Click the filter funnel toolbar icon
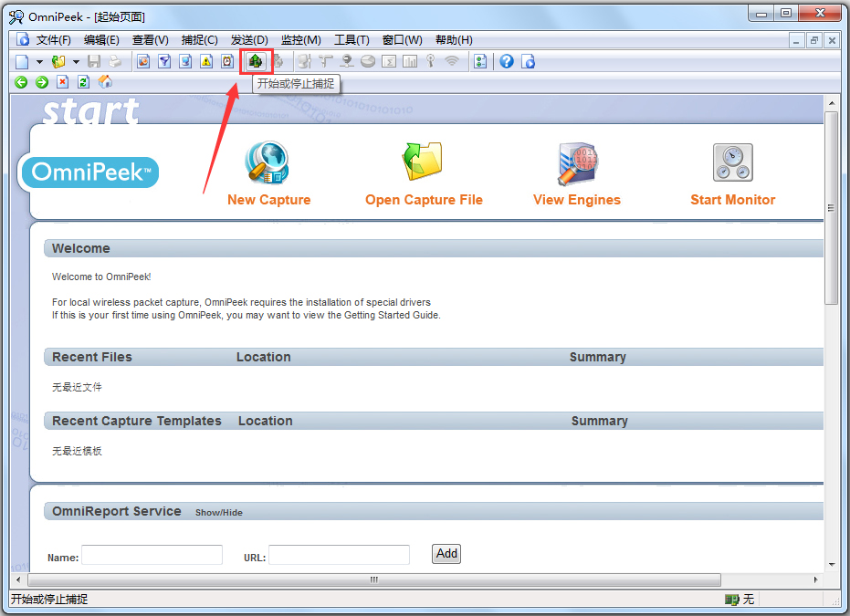The image size is (850, 616). click(164, 61)
